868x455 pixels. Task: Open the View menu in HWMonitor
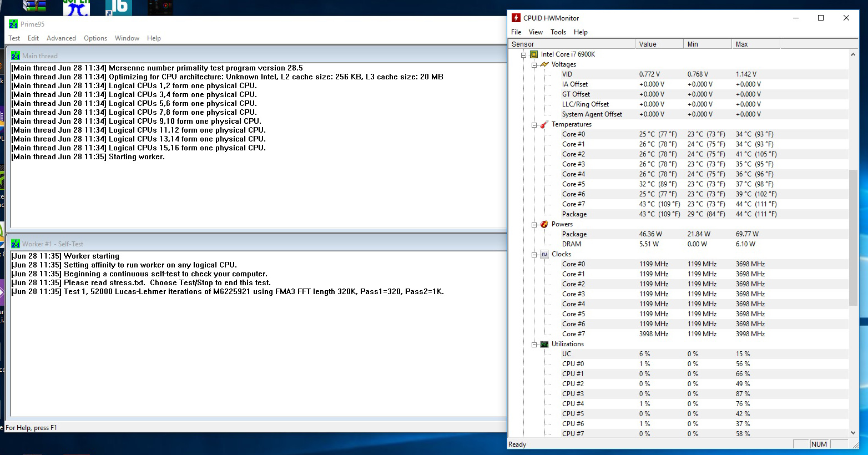[536, 32]
